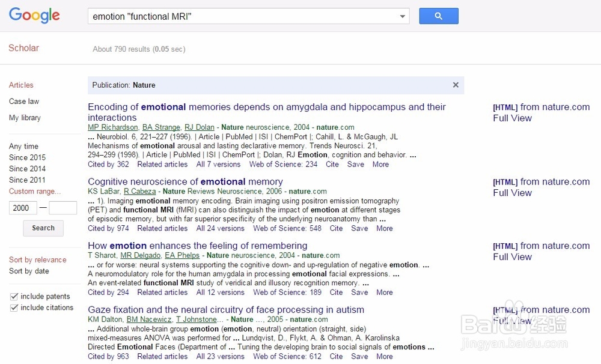Open Encoding of emotional memories article title
This screenshot has height=364, width=601.
267,112
